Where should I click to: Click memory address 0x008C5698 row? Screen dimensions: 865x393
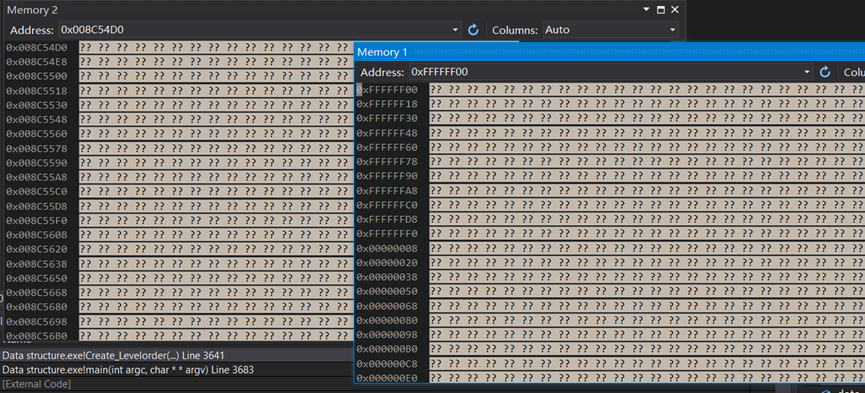pos(36,321)
